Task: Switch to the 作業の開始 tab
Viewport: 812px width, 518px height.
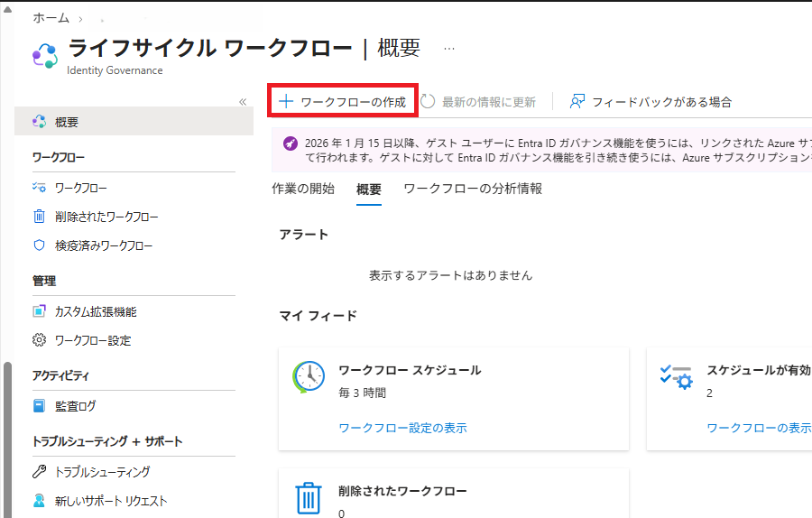Action: tap(303, 190)
